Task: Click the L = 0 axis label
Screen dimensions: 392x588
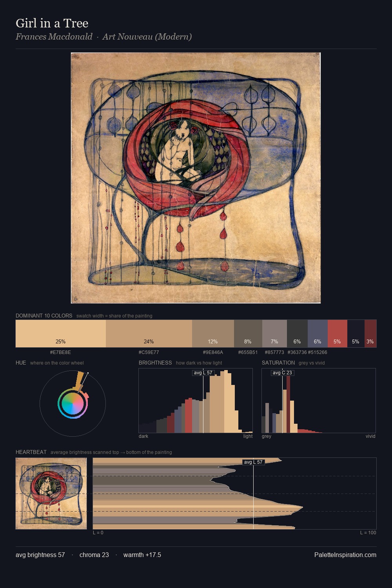Action: pyautogui.click(x=98, y=533)
